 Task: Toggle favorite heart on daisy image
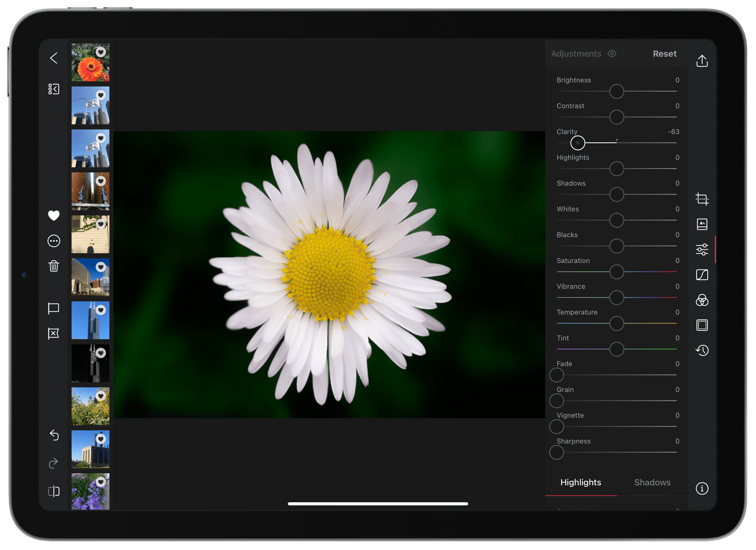(54, 215)
